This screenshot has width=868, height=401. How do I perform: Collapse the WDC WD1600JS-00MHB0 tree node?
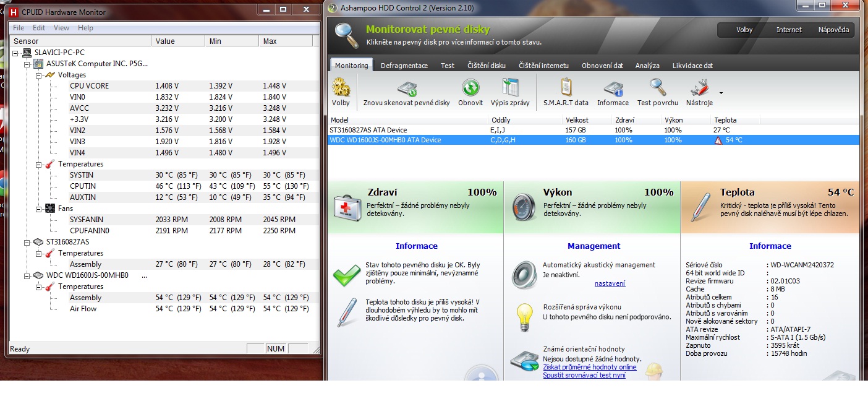click(x=27, y=275)
